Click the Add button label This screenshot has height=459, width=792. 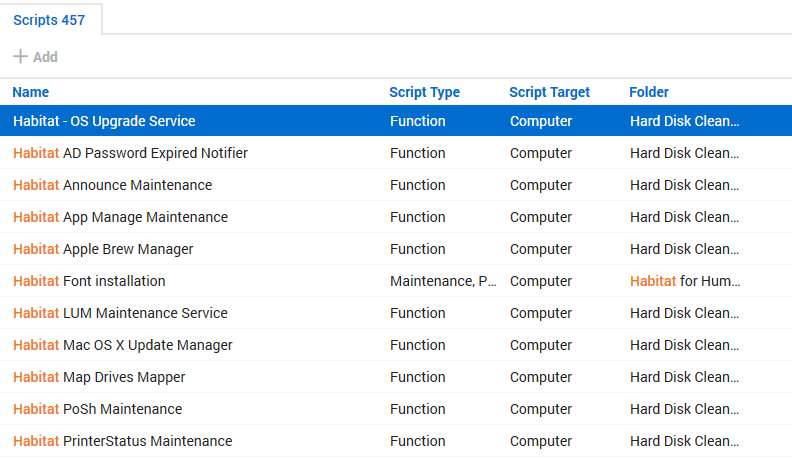tap(45, 57)
